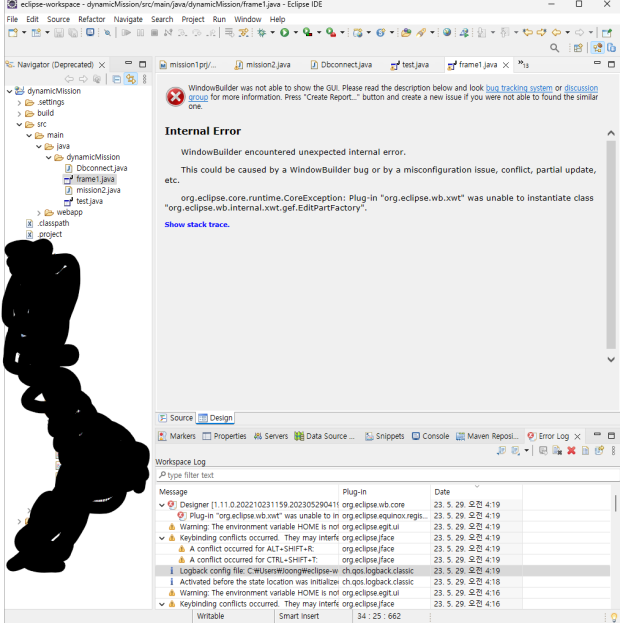Click the Debug bug icon
The image size is (620, 623).
tap(262, 33)
